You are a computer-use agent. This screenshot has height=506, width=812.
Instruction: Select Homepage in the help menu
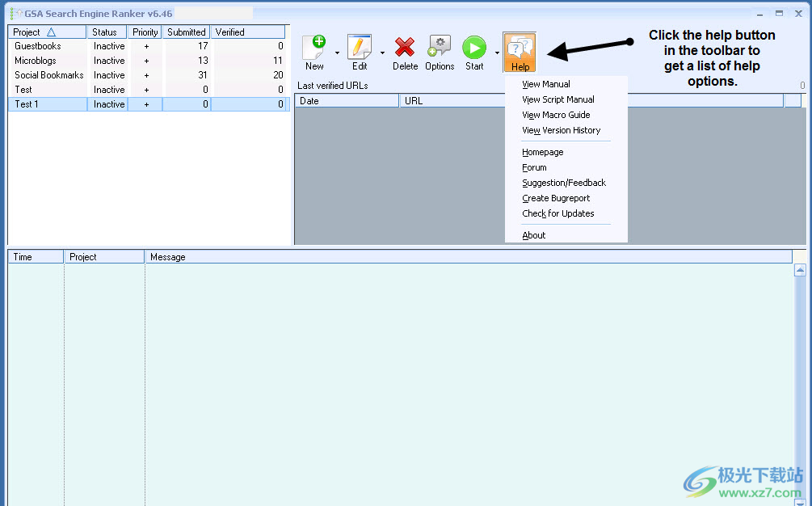[x=542, y=152]
